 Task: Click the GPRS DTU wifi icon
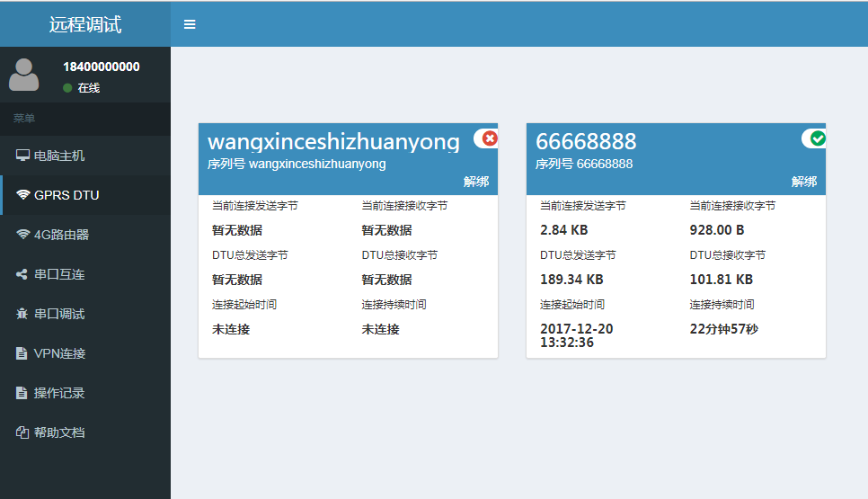click(22, 195)
